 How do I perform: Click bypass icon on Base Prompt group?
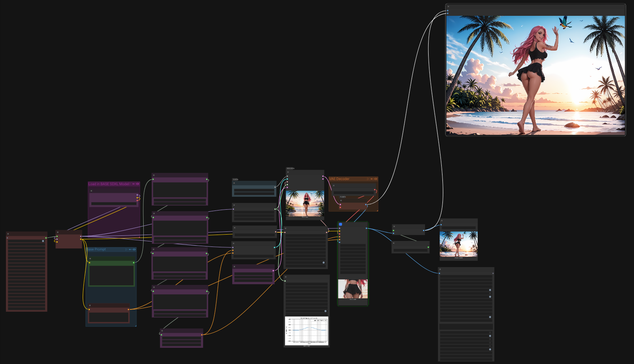pos(130,250)
